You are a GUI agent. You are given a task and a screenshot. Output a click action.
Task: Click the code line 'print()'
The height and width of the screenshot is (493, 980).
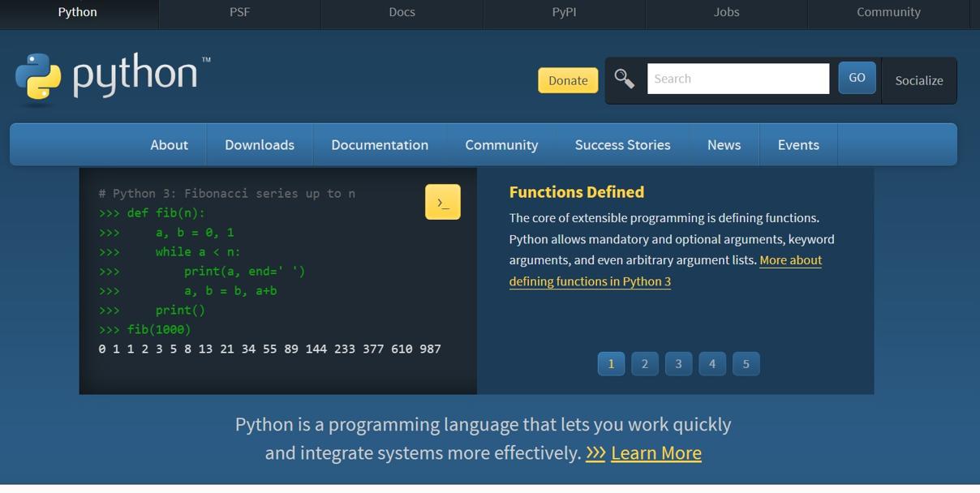pyautogui.click(x=180, y=311)
